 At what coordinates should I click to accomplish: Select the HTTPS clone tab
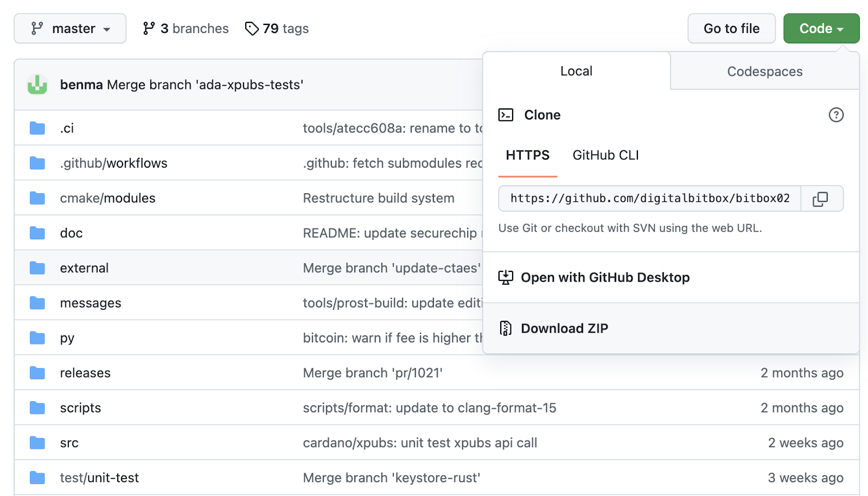click(x=527, y=156)
